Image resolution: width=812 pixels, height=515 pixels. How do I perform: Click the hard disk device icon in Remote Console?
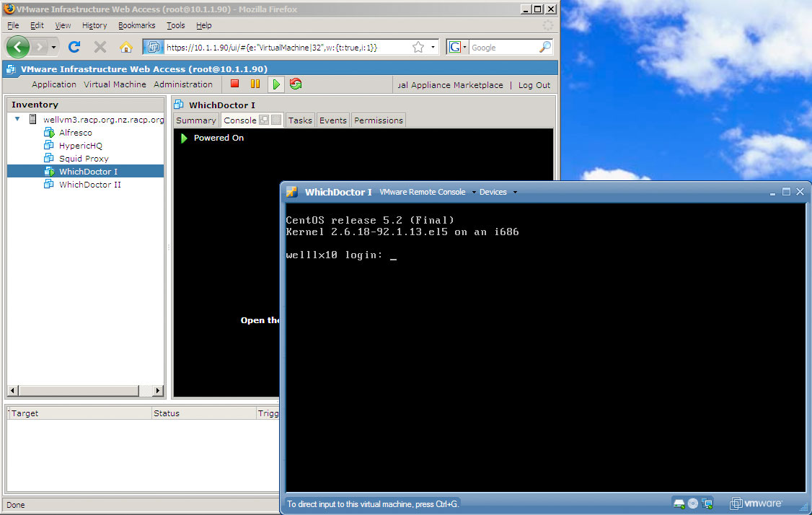coord(679,503)
